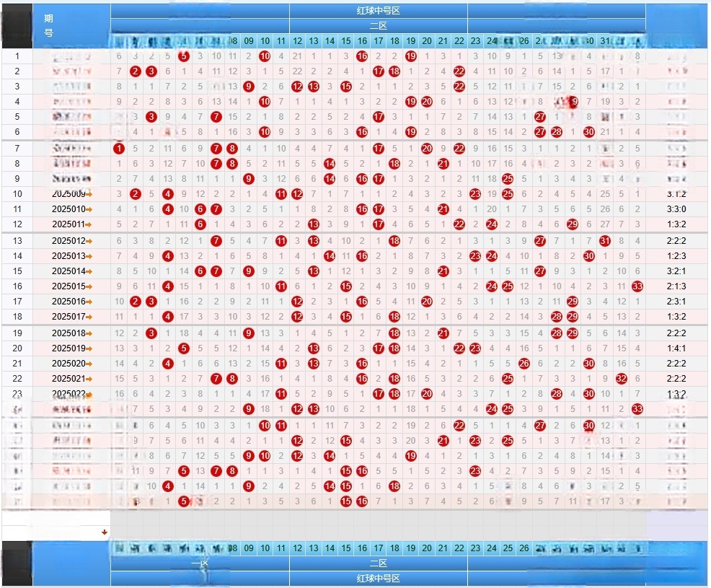The width and height of the screenshot is (711, 588).
Task: Click red ball 20 in row 2025016
Action: coord(427,302)
